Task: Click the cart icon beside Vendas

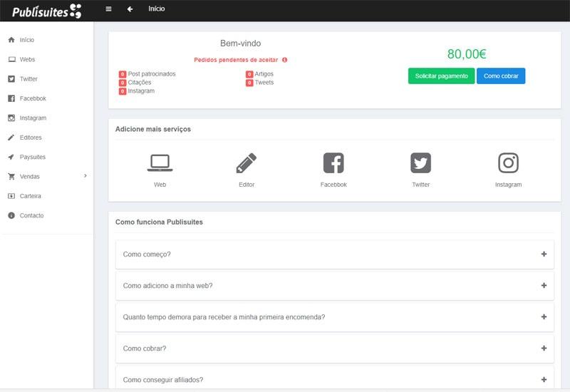Action: (x=11, y=176)
